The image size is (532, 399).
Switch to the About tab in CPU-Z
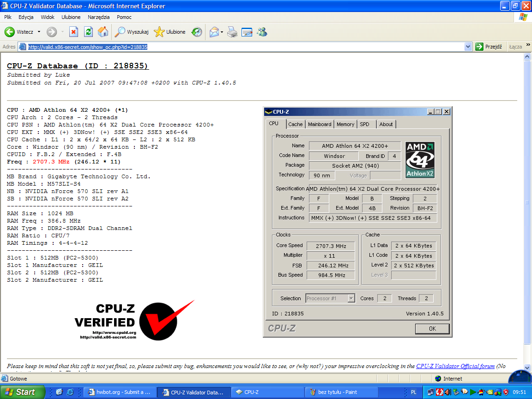386,124
